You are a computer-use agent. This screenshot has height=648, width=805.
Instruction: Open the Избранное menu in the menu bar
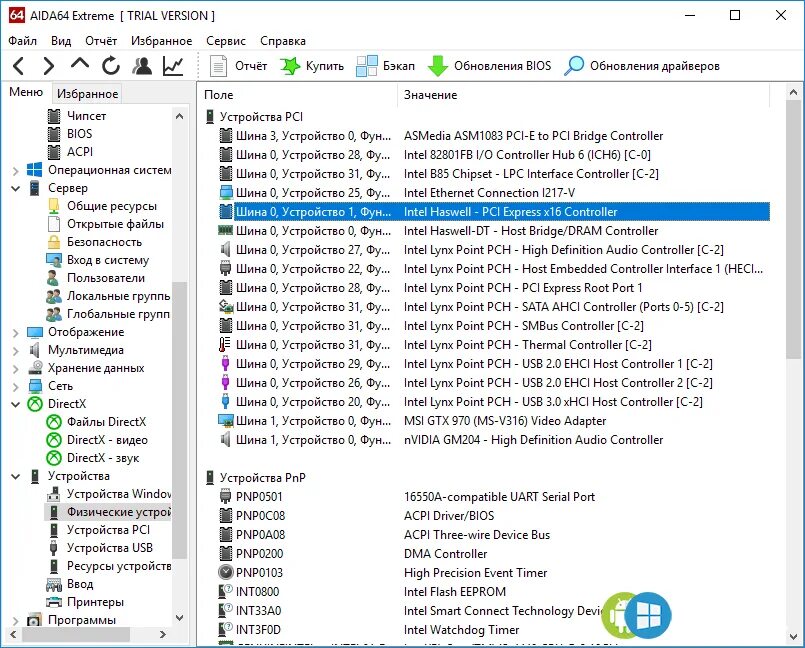point(162,41)
